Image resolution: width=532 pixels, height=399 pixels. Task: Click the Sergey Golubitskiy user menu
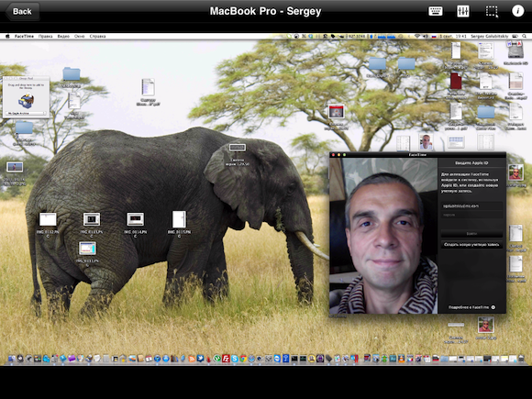pos(489,36)
